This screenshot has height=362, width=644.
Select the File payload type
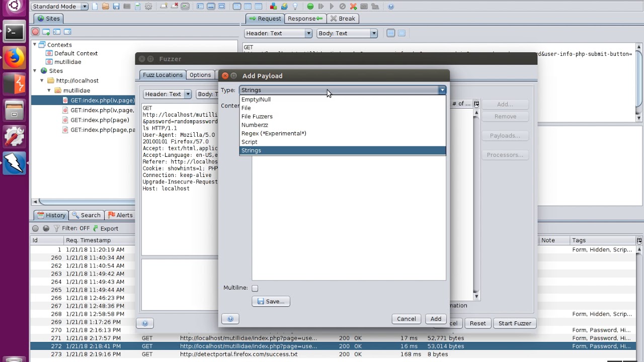coord(343,108)
